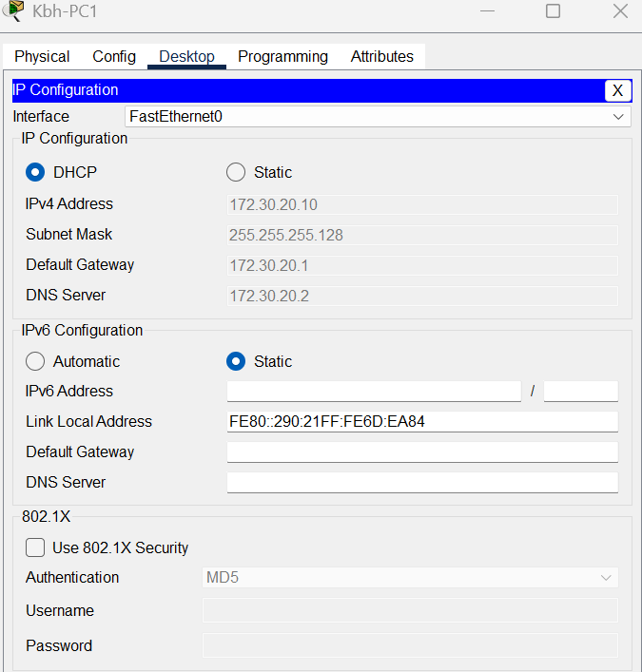Focus the IPv6 prefix length field

(581, 392)
